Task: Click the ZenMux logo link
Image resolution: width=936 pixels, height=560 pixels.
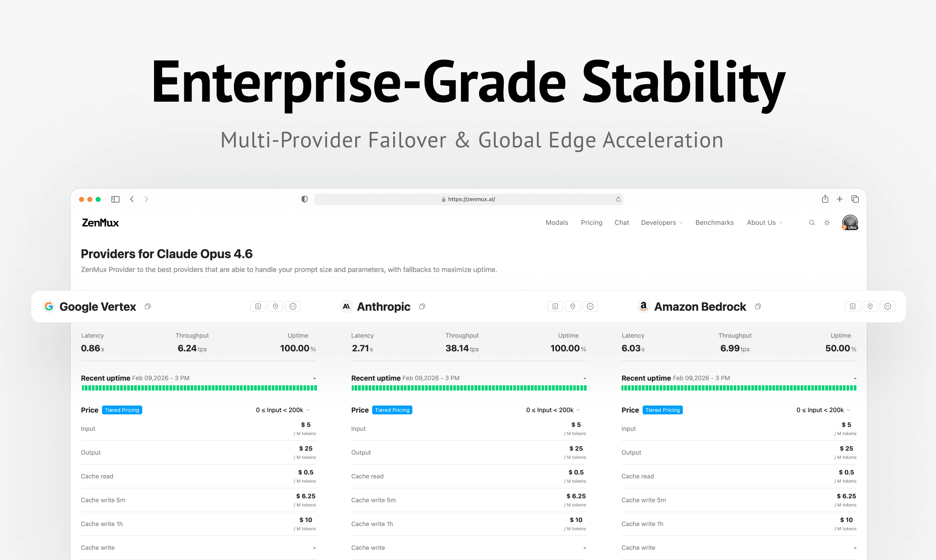Action: (100, 223)
